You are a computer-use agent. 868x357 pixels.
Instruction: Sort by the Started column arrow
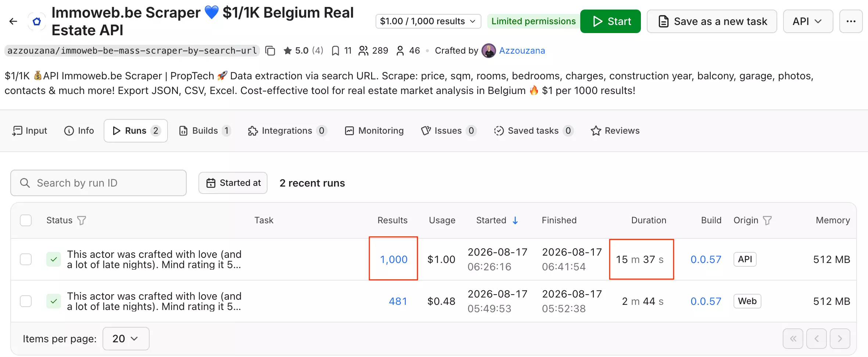point(515,220)
